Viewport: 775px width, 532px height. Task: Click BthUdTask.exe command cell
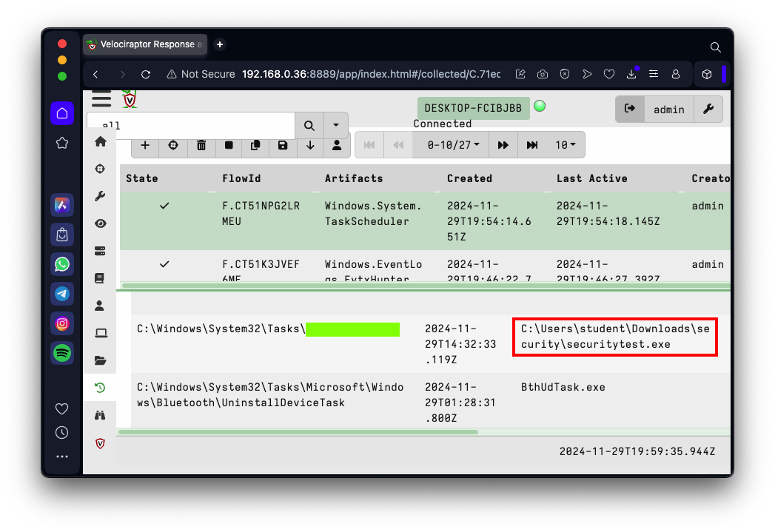pos(563,387)
